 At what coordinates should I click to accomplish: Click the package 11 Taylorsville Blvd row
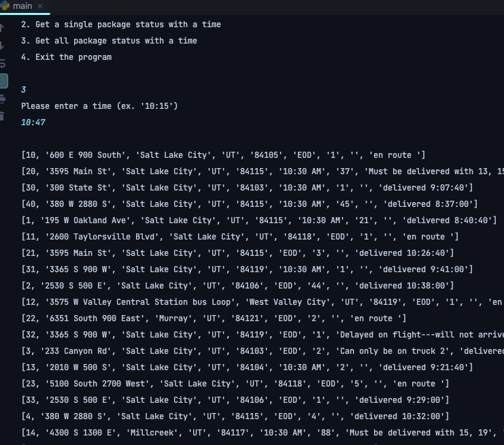[x=240, y=237]
